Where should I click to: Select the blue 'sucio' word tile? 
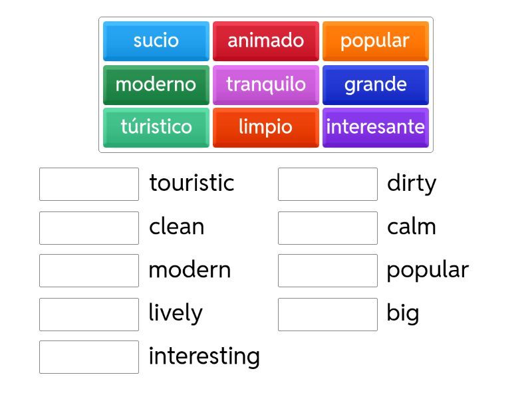click(156, 41)
